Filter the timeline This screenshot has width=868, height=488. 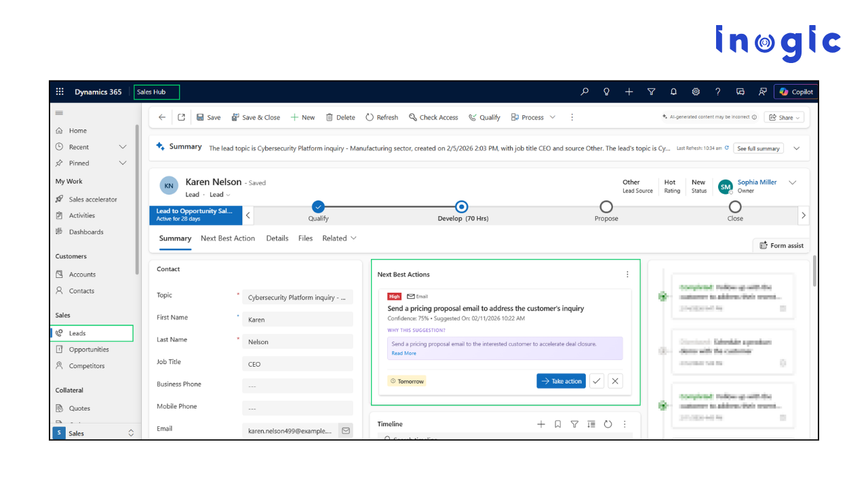[574, 424]
